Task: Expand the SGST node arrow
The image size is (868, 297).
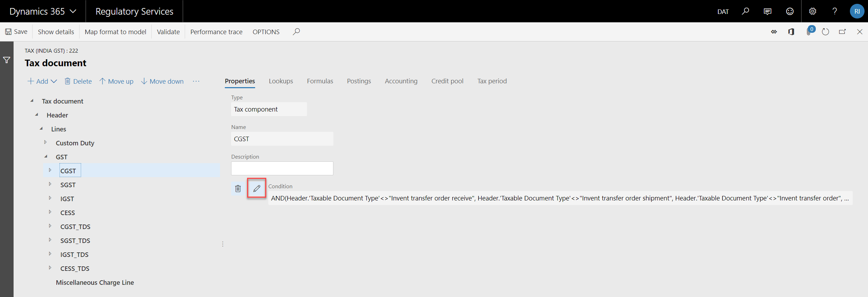Action: [x=50, y=184]
